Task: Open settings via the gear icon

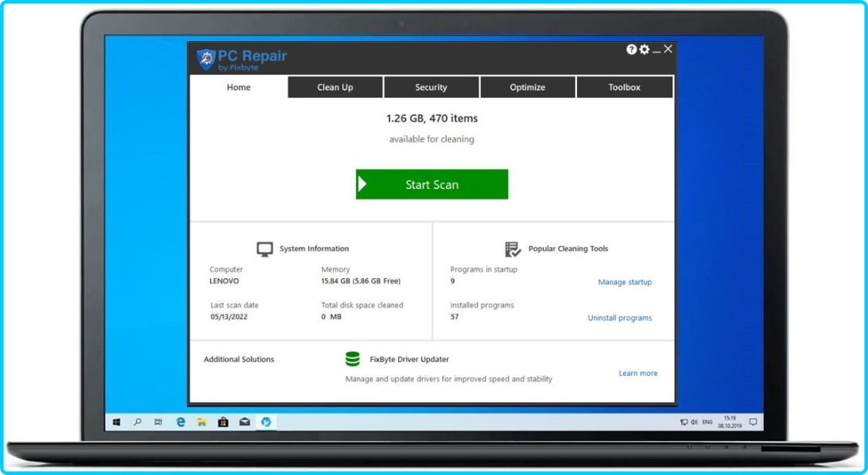Action: point(644,49)
